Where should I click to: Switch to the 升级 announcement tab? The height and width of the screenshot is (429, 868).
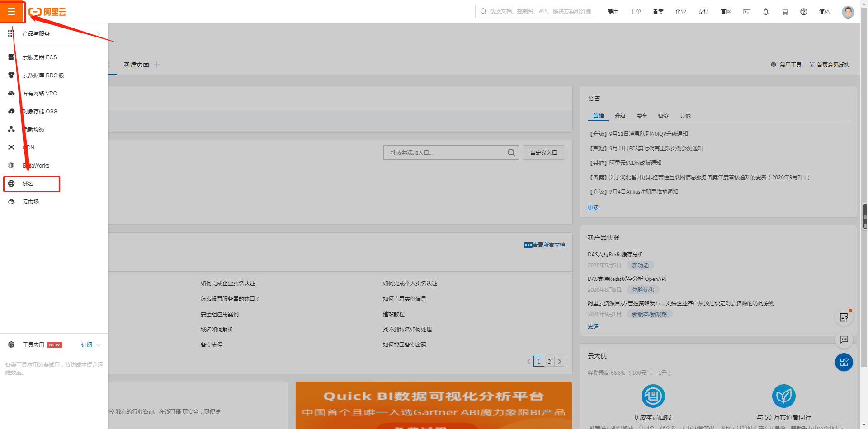(620, 116)
